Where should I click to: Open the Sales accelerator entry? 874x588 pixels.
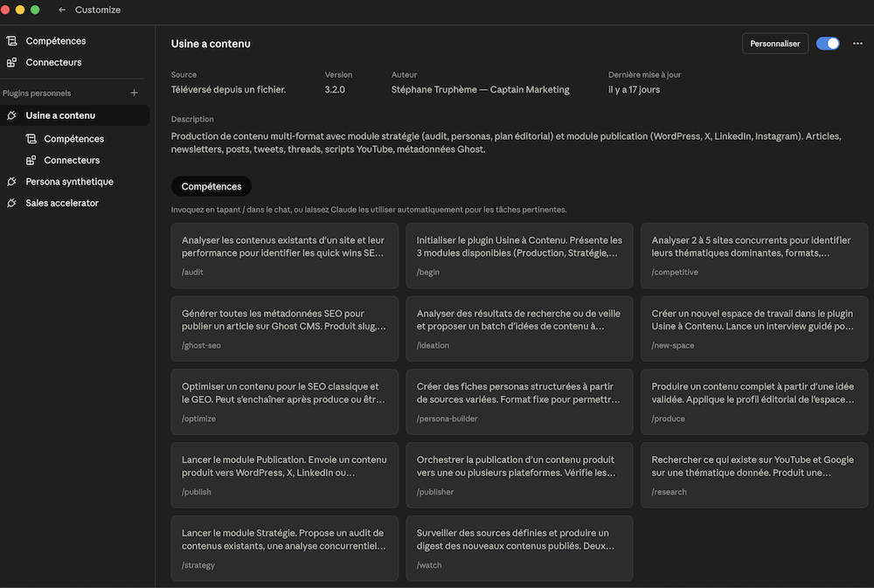60,202
